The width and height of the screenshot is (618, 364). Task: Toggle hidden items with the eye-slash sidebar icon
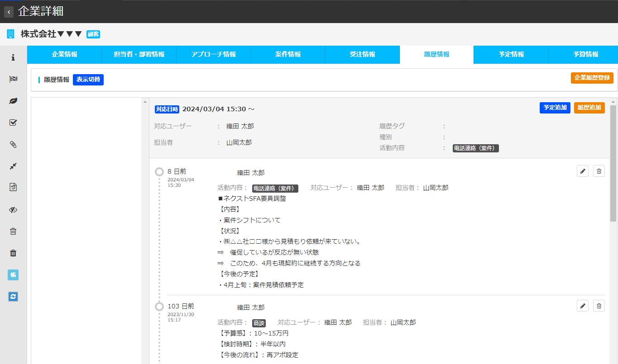click(13, 209)
